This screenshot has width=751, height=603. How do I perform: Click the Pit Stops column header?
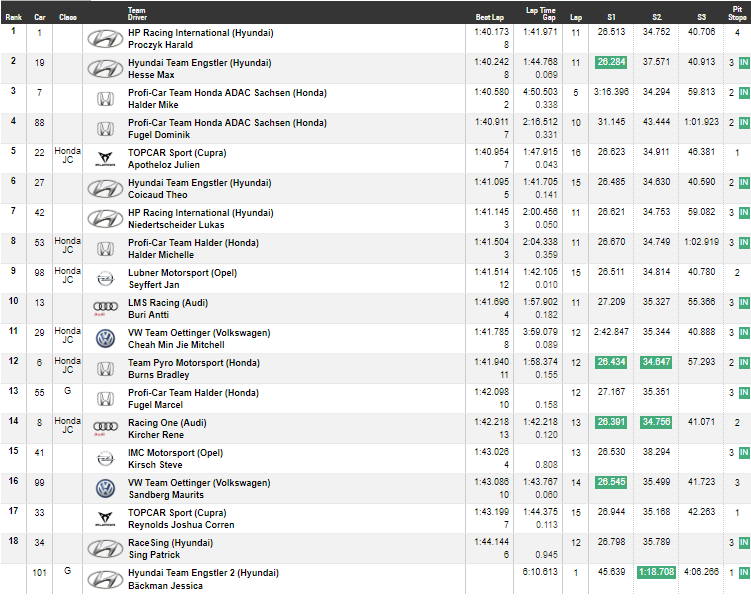pyautogui.click(x=737, y=13)
